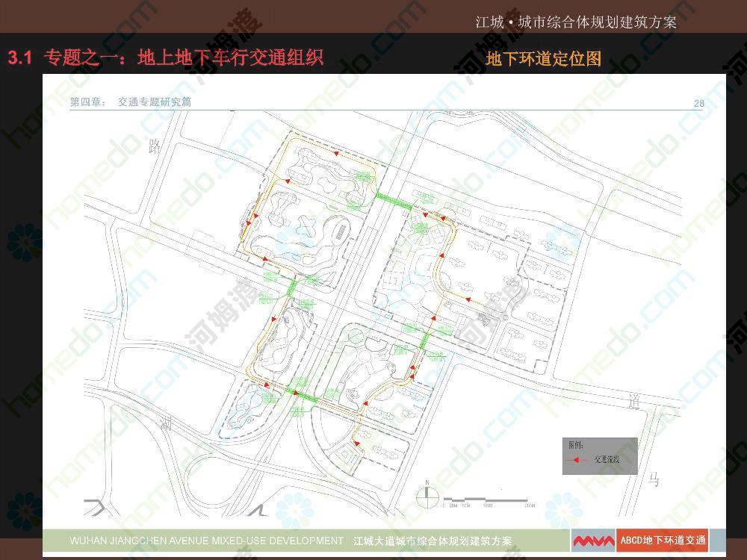Click the green connector west of the central road

pos(292,285)
